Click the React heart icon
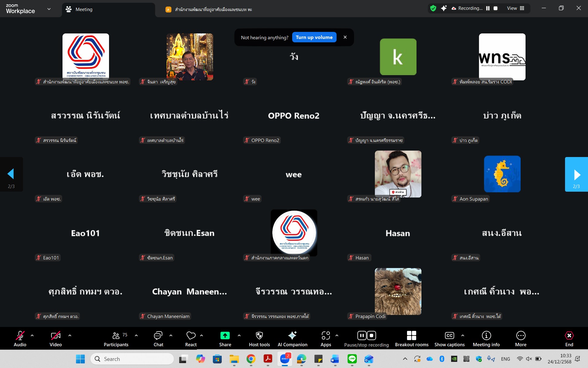 (191, 336)
